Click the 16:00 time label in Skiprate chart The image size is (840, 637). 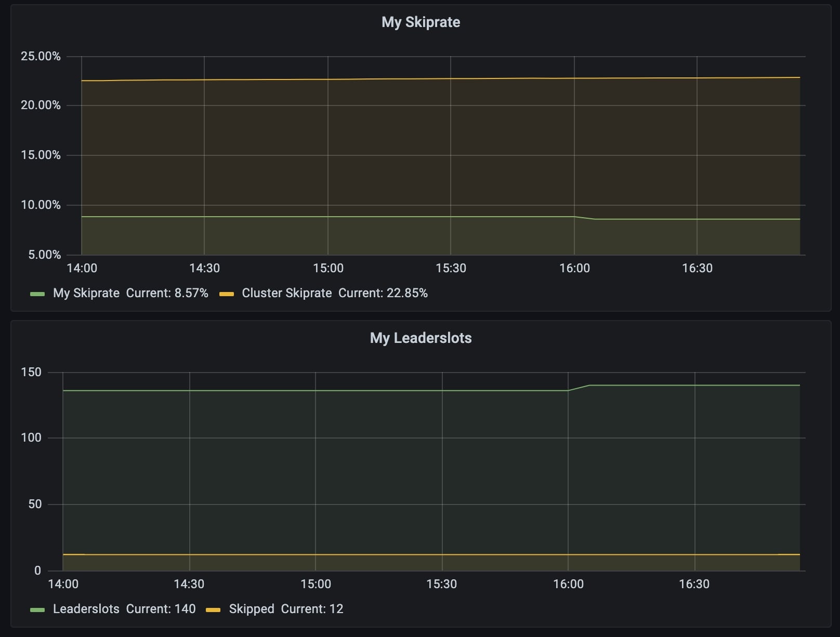click(x=574, y=268)
